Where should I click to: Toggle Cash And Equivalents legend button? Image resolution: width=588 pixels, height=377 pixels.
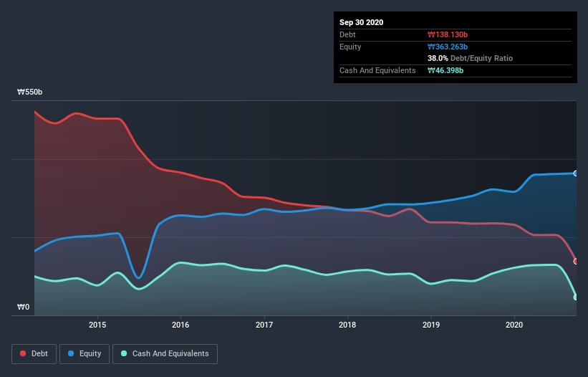click(165, 354)
